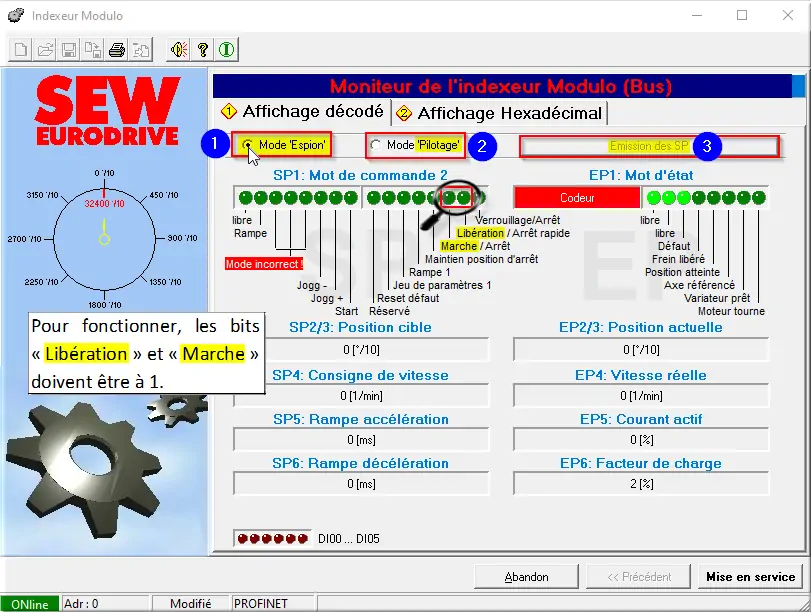Screen dimensions: 811x612
Task: Click the export documents toolbar icon
Action: coord(141,50)
